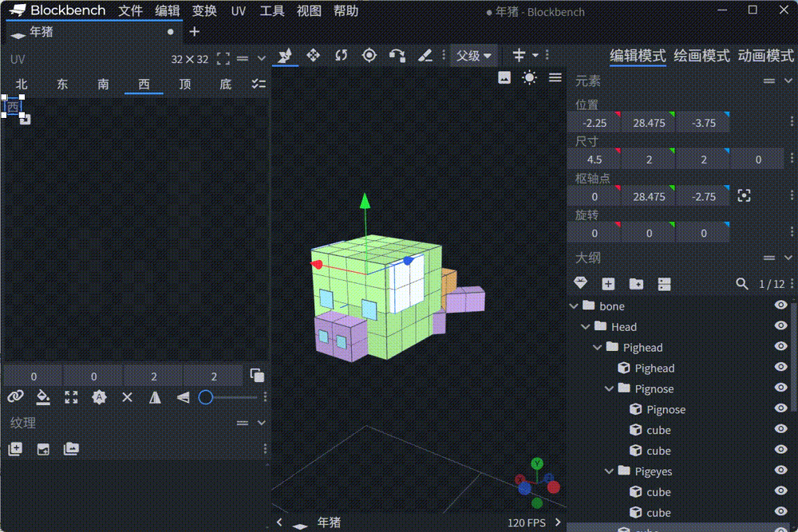Viewport: 798px width, 532px height.
Task: Select the Pivot tool in toolbar
Action: click(x=369, y=55)
